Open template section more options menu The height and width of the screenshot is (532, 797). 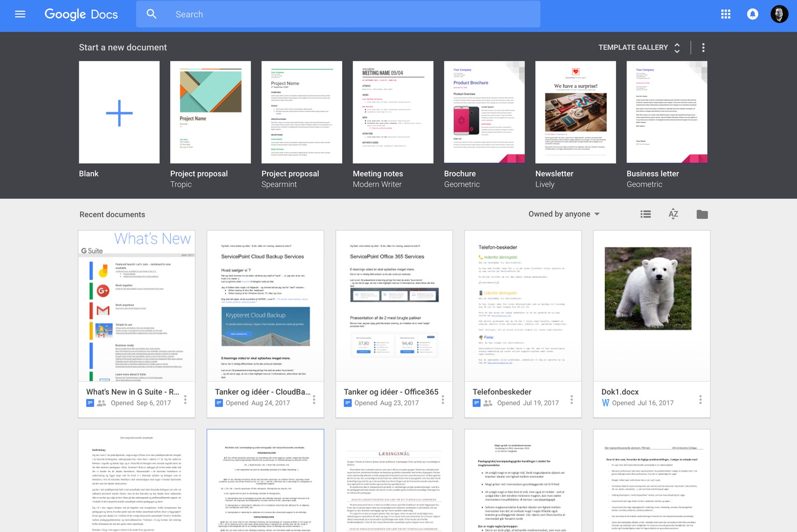pyautogui.click(x=703, y=47)
